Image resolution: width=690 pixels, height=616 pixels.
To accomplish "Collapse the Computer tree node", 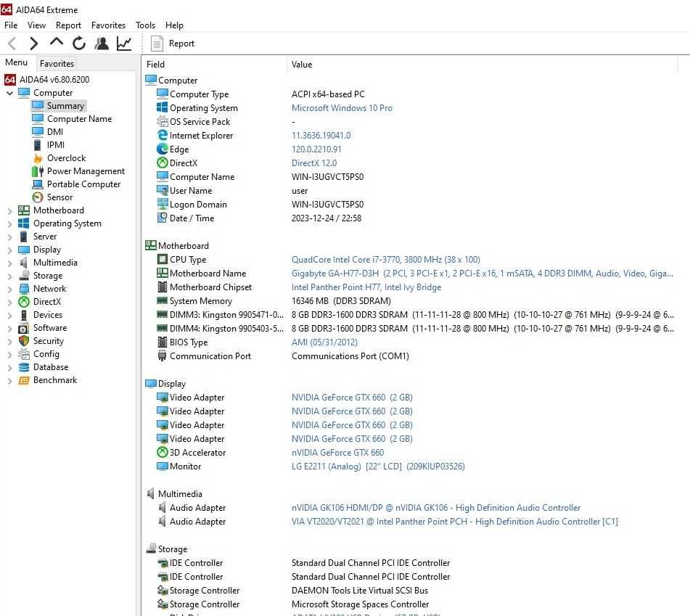I will click(9, 94).
